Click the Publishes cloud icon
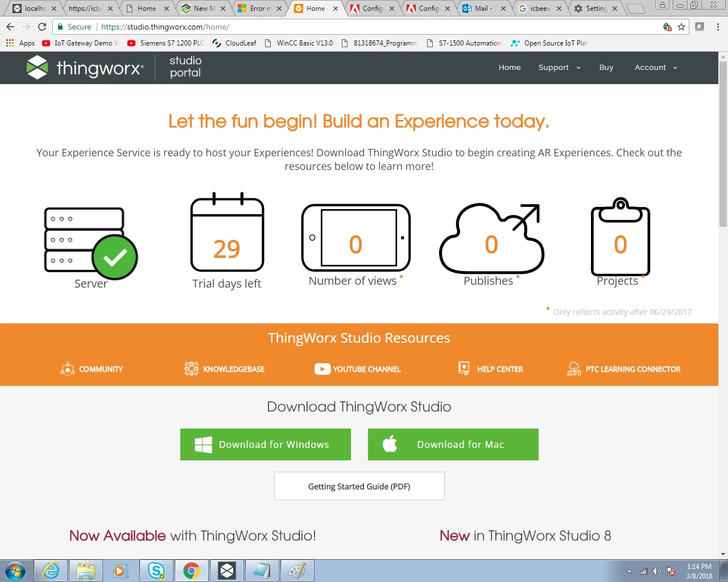The image size is (728, 582). 491,239
